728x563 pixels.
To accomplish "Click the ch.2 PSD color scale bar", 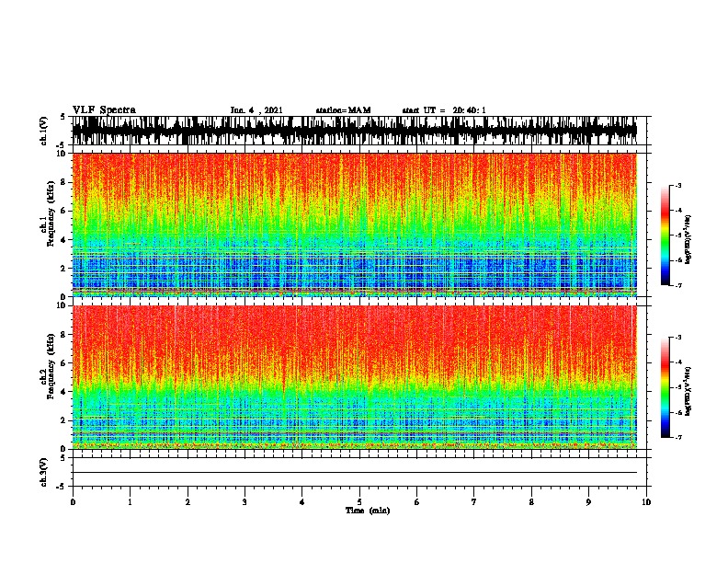I will 665,387.
